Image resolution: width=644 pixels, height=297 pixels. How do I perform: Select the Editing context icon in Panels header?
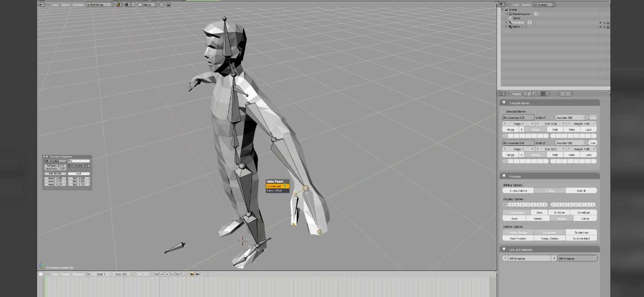pos(543,94)
